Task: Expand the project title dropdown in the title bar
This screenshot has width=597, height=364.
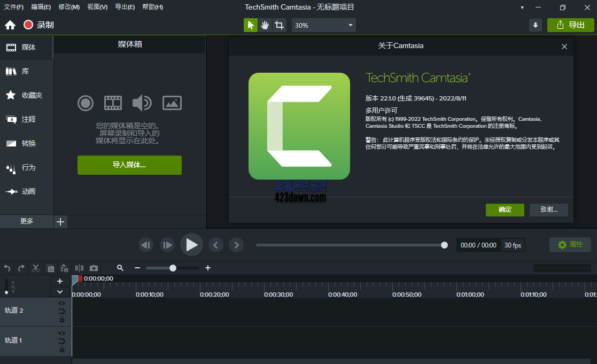Action: pos(522,7)
